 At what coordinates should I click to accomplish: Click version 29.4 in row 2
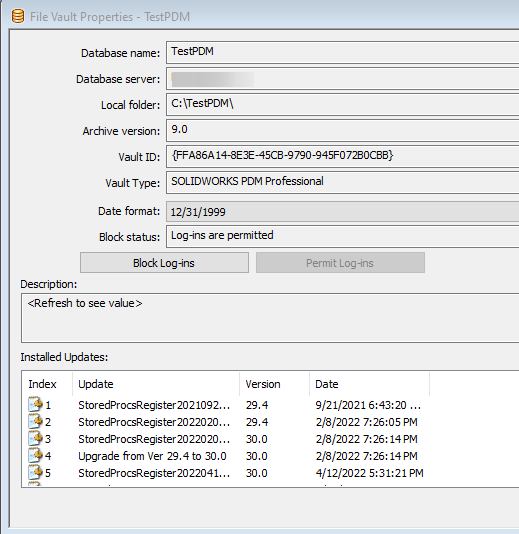click(257, 422)
